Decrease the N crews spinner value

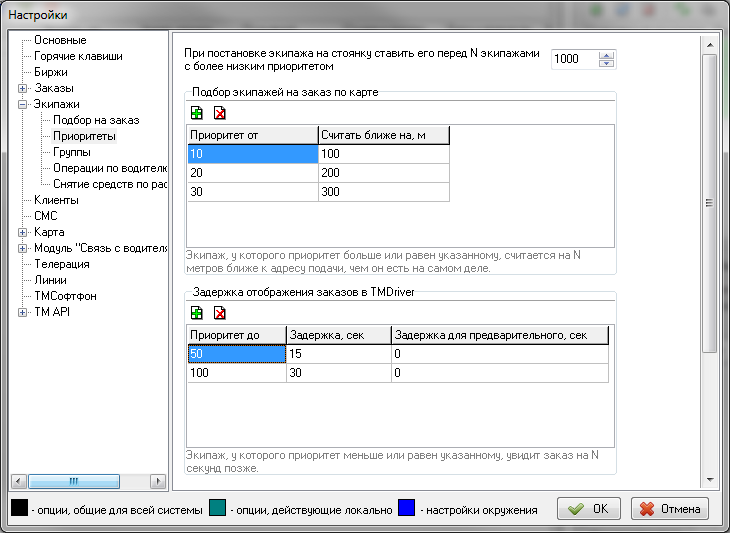click(x=606, y=64)
